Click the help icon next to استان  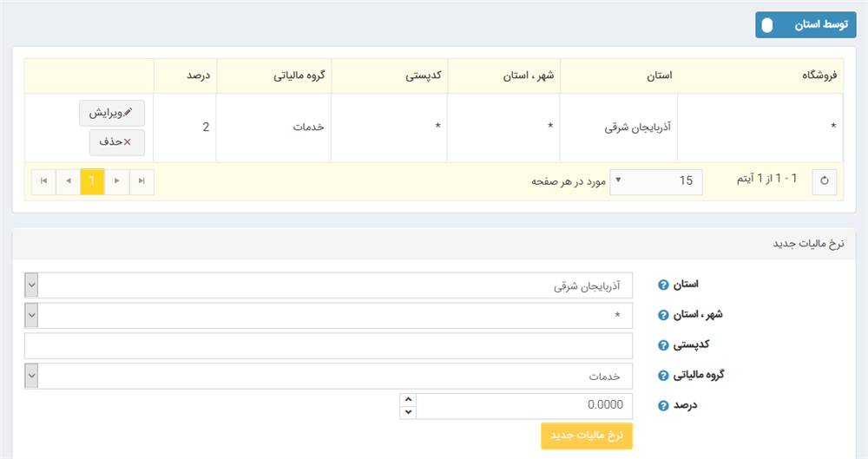[663, 285]
